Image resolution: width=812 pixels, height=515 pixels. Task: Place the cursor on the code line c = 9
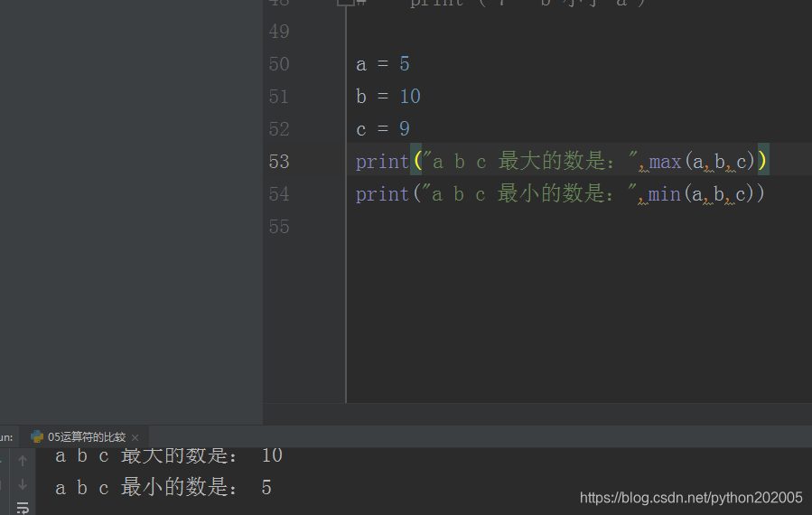pos(383,129)
